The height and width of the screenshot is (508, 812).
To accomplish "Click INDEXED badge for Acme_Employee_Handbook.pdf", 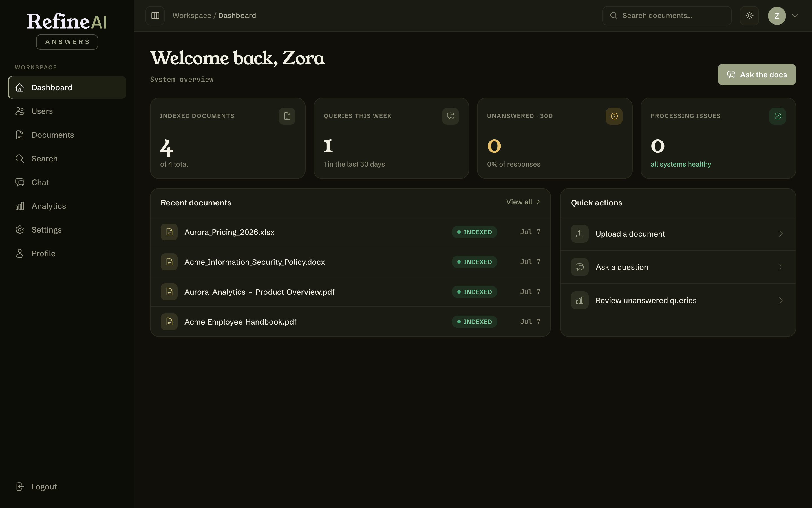I will [475, 322].
